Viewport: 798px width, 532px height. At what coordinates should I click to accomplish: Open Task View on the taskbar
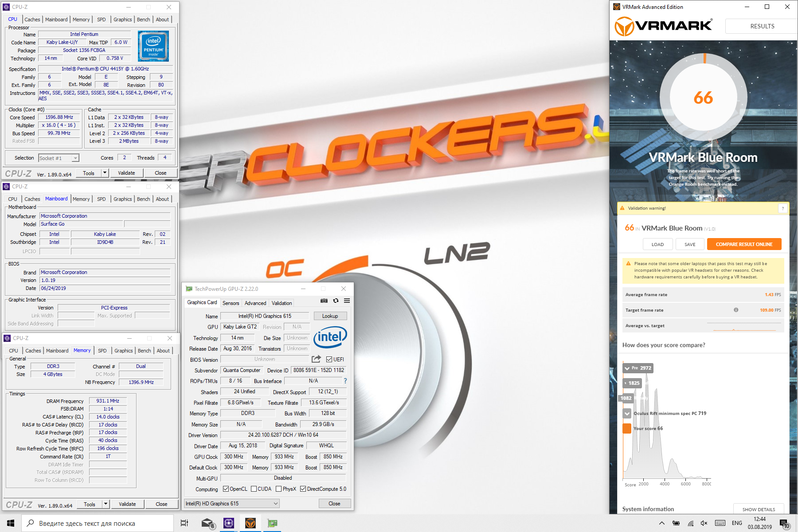[x=184, y=523]
